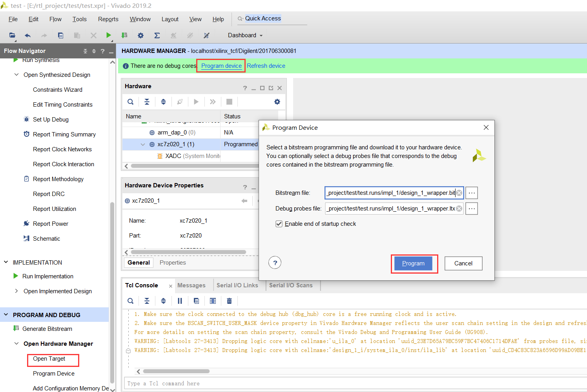
Task: Click Run Implementation
Action: [48, 276]
